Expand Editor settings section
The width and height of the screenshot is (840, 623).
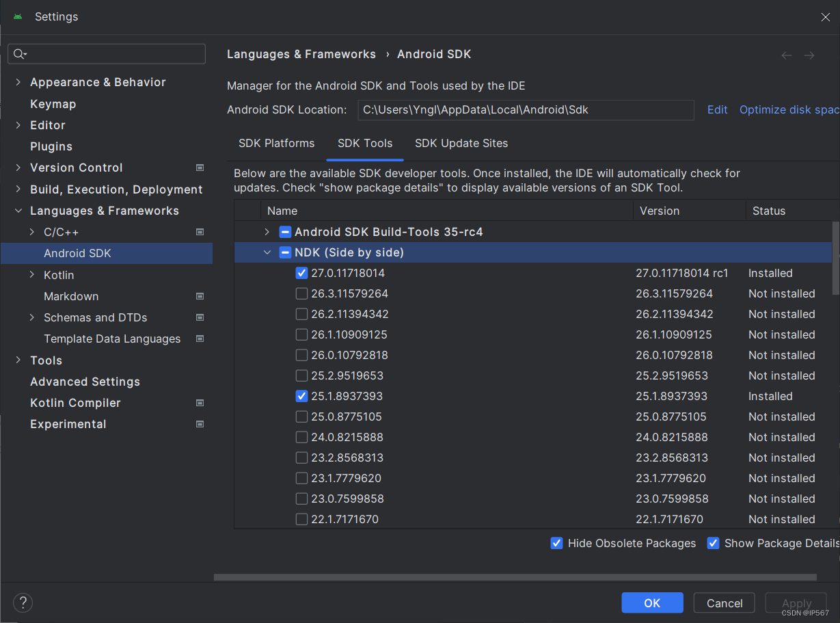(x=18, y=125)
